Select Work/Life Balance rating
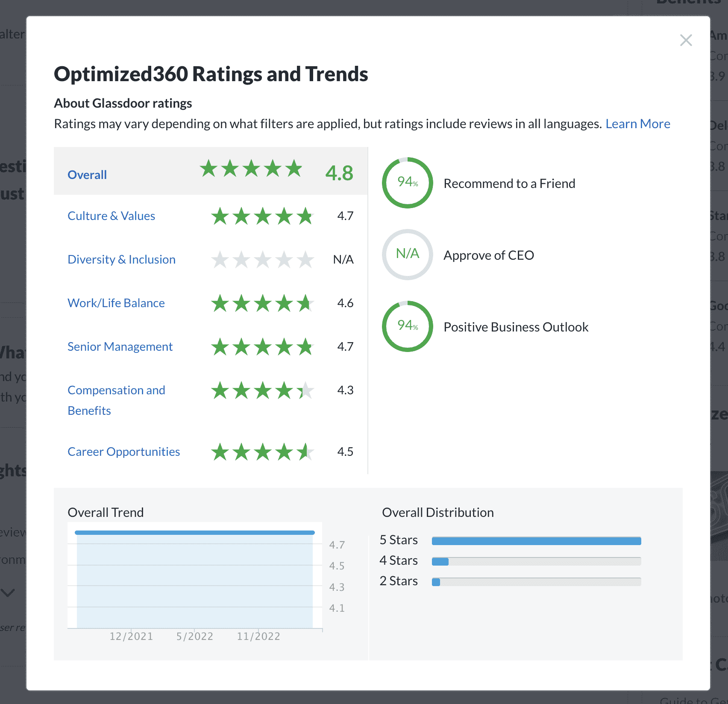Screen dimensions: 728x704 tap(116, 303)
